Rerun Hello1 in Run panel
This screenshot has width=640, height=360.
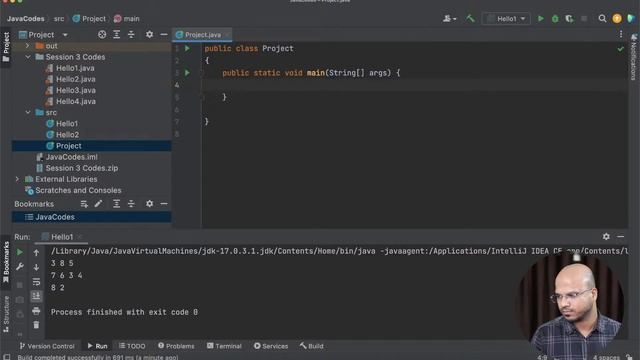pos(20,252)
